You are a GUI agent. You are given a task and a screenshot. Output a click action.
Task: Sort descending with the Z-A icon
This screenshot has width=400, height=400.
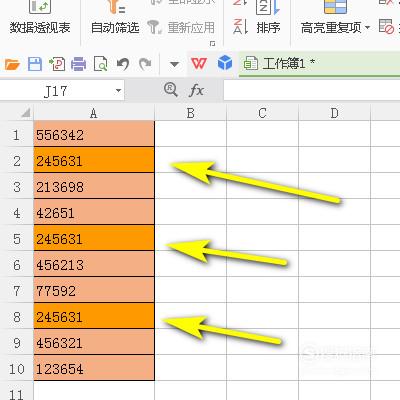241,27
